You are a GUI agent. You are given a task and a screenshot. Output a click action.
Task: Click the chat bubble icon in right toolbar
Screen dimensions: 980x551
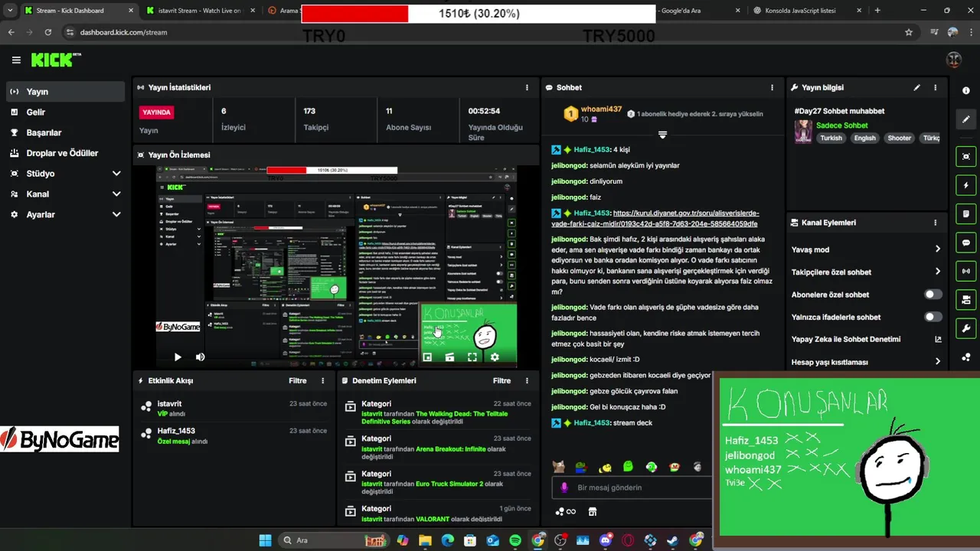pos(966,243)
